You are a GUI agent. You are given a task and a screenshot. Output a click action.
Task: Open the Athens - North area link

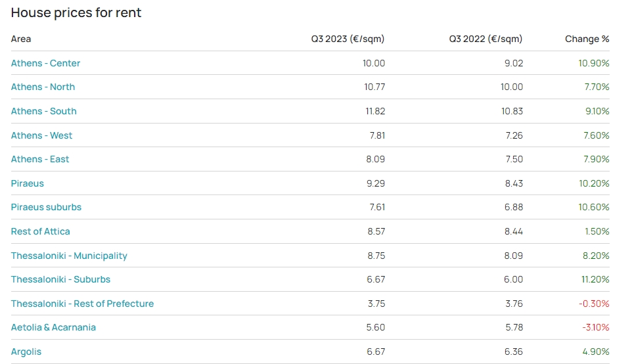click(x=43, y=87)
